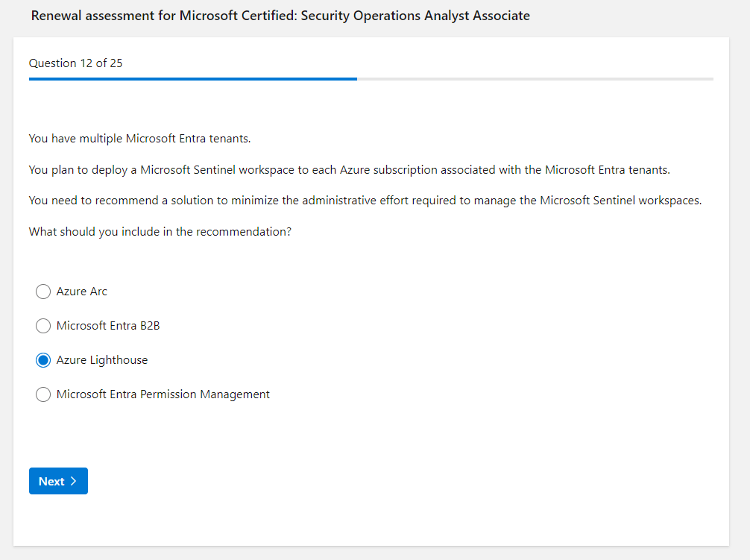Click the gray unfilled part of progress bar

pyautogui.click(x=535, y=78)
